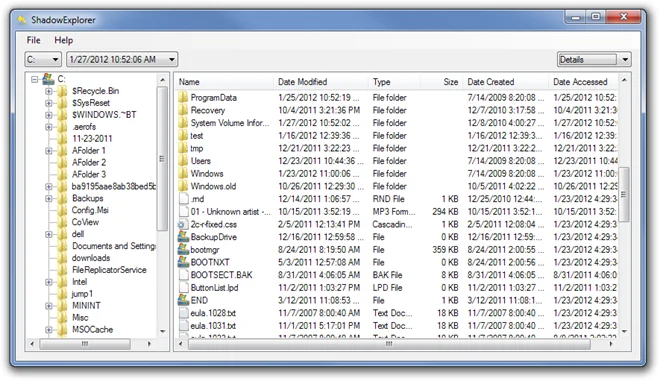Expand the .aerofs tree node
660x381 pixels.
[49, 127]
